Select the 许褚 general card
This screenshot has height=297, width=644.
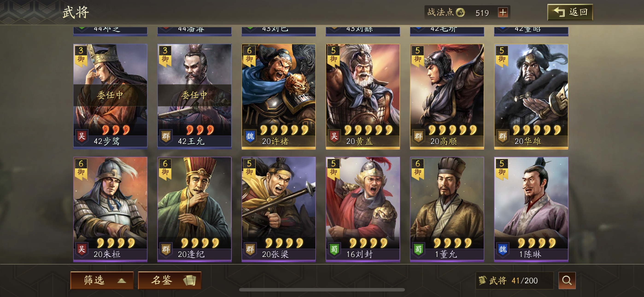click(x=278, y=96)
